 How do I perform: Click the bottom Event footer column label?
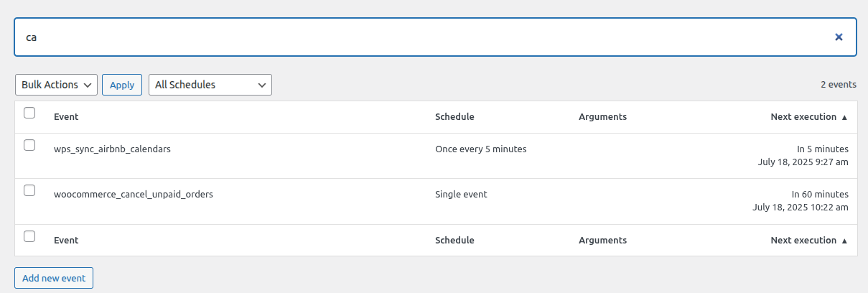coord(66,240)
